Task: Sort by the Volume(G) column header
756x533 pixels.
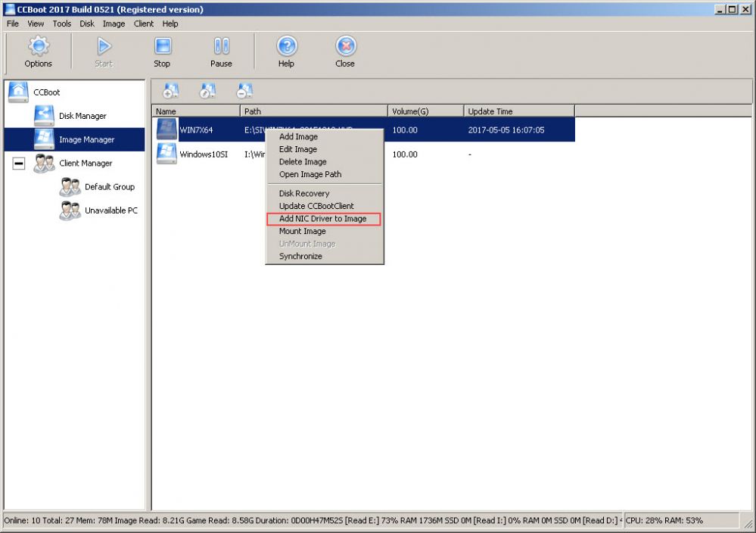Action: point(426,111)
